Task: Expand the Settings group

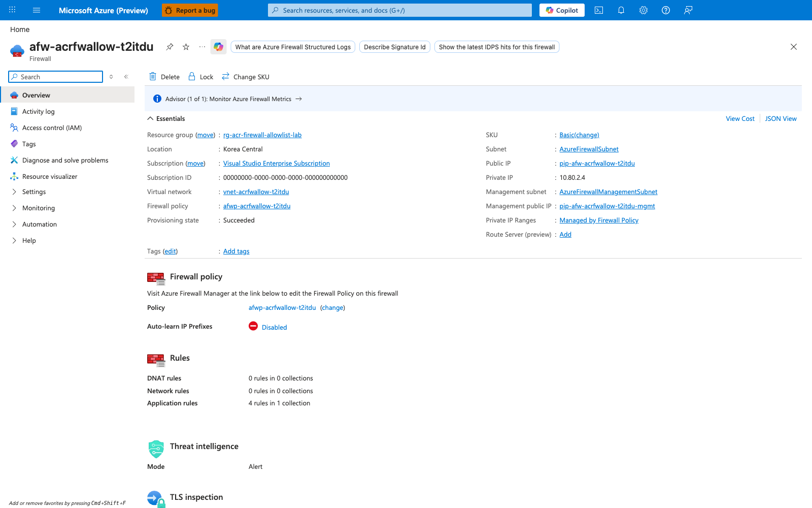Action: (x=67, y=192)
